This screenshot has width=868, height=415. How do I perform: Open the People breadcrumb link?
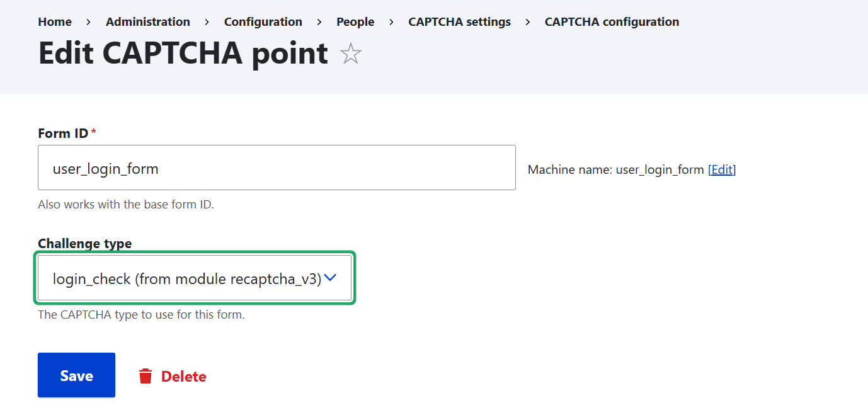[x=355, y=21]
